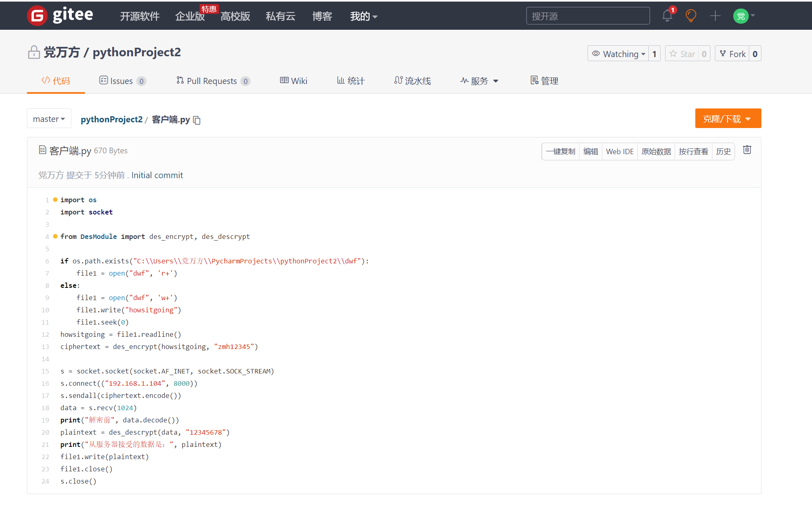812x517 pixels.
Task: Click the orange lightbulb icon
Action: 691,16
